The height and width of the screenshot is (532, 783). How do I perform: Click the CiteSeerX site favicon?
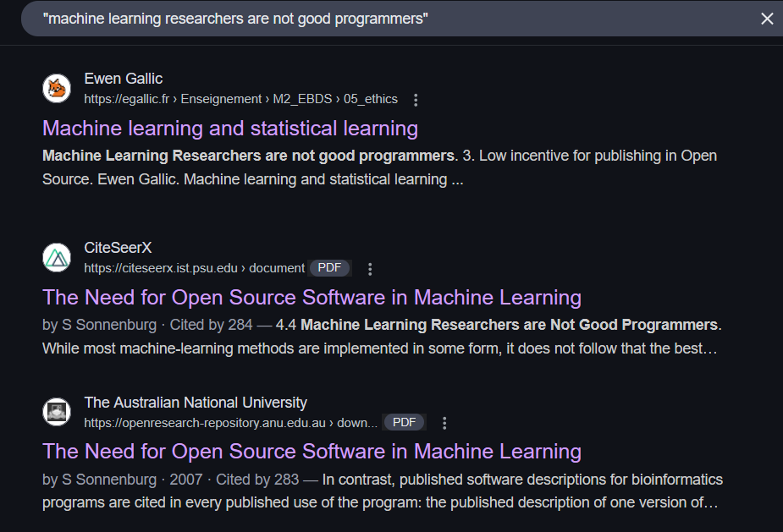point(57,258)
